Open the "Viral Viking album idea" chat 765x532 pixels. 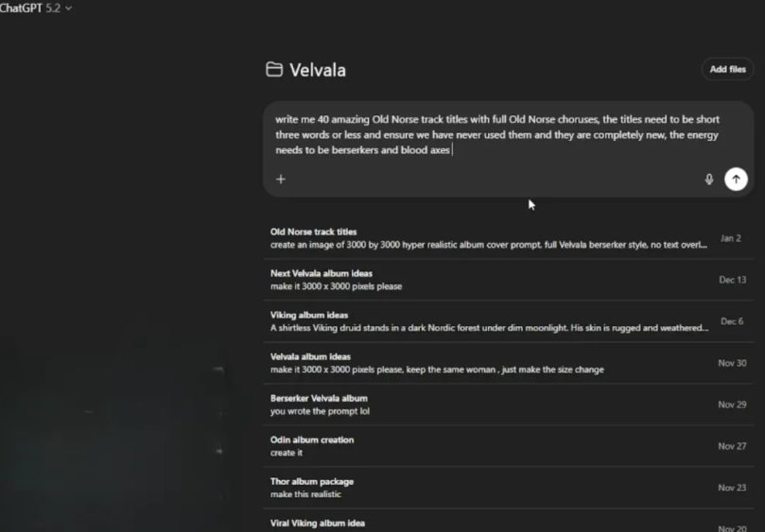[x=317, y=523]
